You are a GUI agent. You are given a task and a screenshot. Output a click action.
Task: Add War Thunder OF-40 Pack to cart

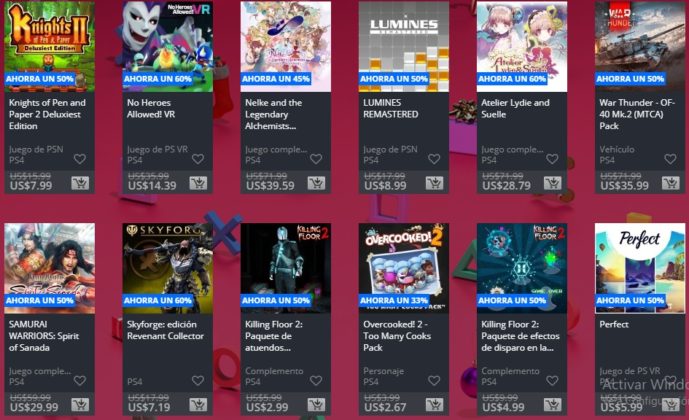pos(671,183)
